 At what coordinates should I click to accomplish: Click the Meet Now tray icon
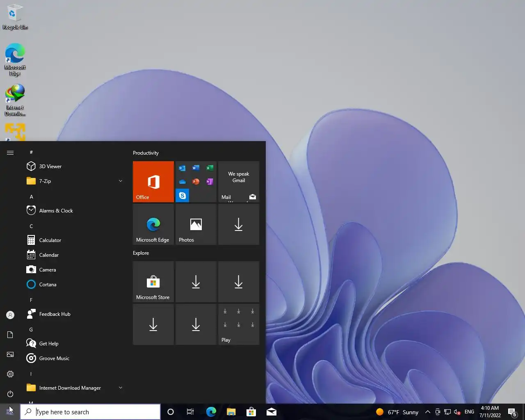pos(438,412)
